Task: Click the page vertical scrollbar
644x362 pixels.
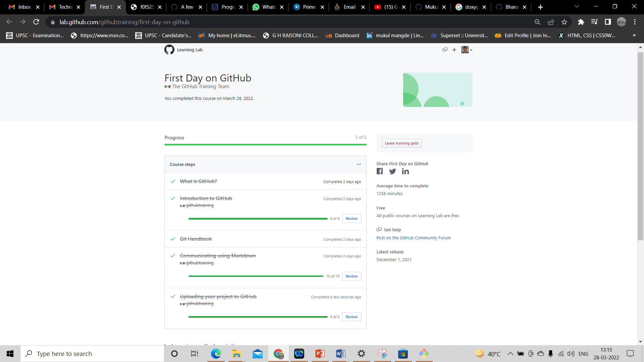Action: pos(640,146)
